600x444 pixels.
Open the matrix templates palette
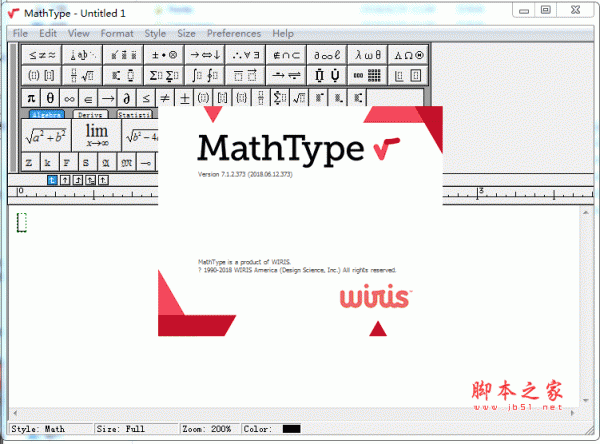point(368,75)
